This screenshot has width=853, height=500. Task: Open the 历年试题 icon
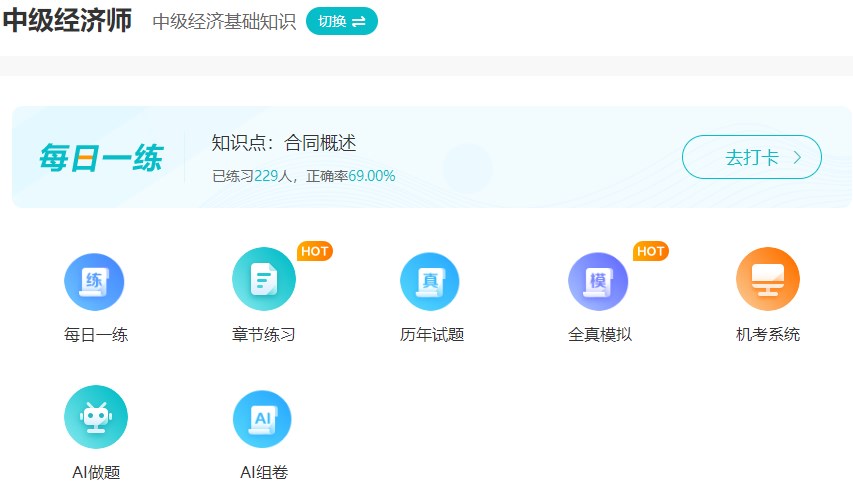coord(430,281)
